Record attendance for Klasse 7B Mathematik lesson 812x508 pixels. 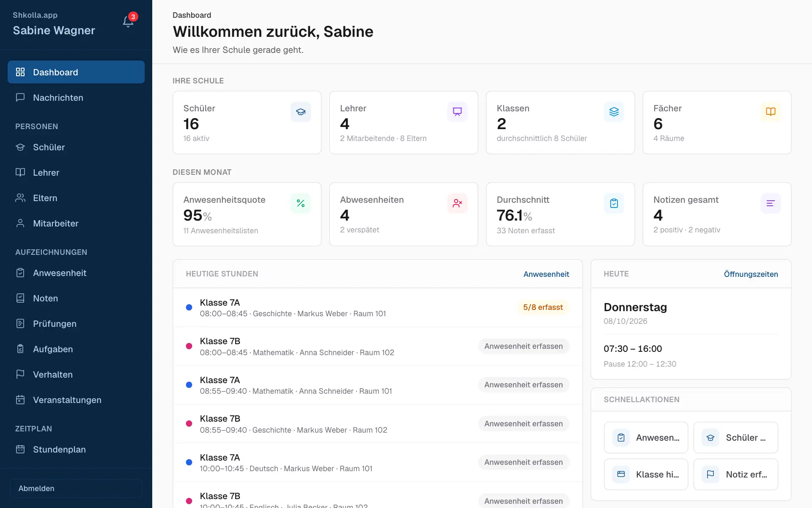[x=524, y=346]
